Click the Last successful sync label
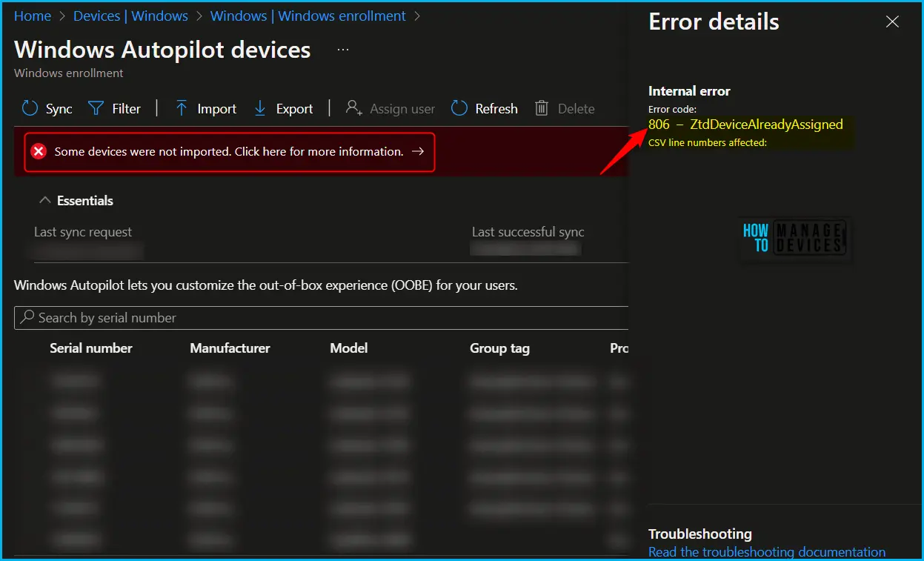 [528, 232]
